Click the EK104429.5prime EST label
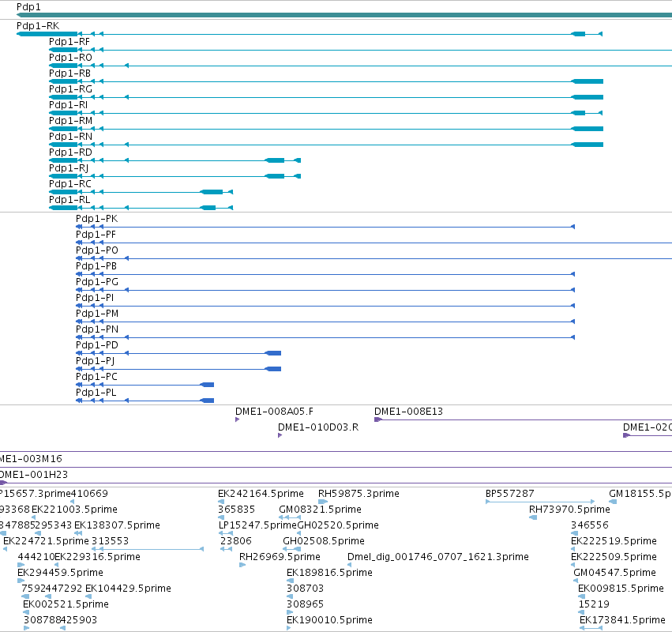The height and width of the screenshot is (632, 672). click(128, 589)
